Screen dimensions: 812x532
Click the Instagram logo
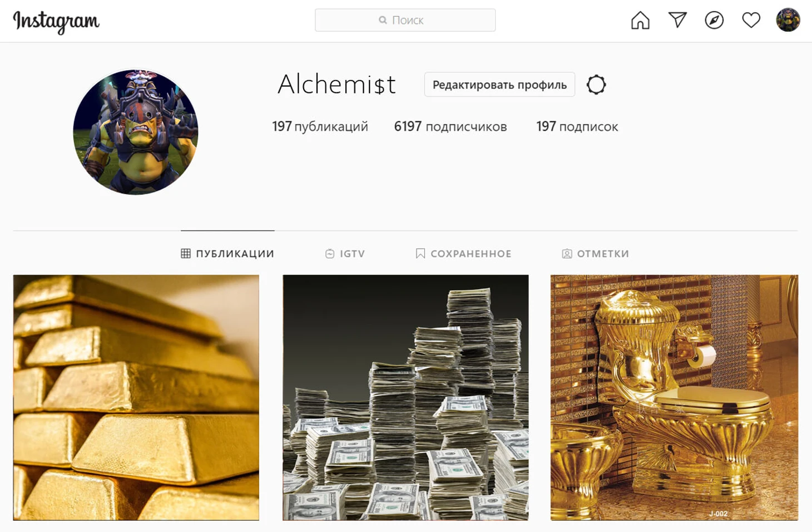pos(56,22)
